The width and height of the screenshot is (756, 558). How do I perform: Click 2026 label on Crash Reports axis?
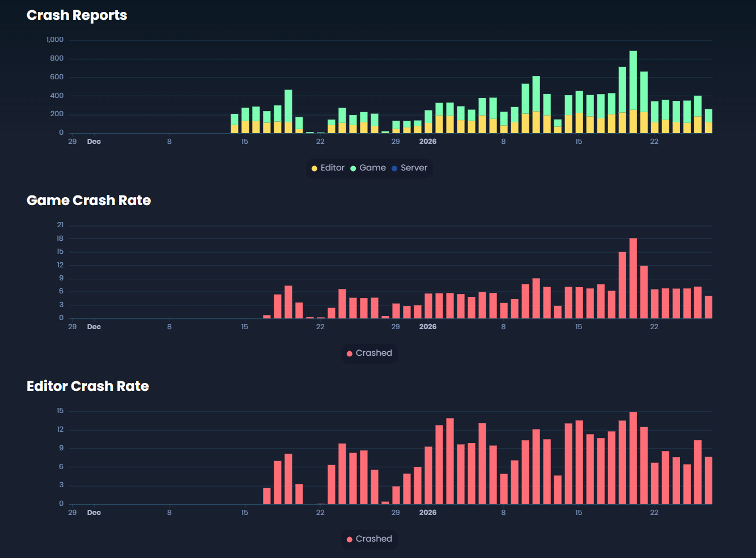pyautogui.click(x=428, y=142)
